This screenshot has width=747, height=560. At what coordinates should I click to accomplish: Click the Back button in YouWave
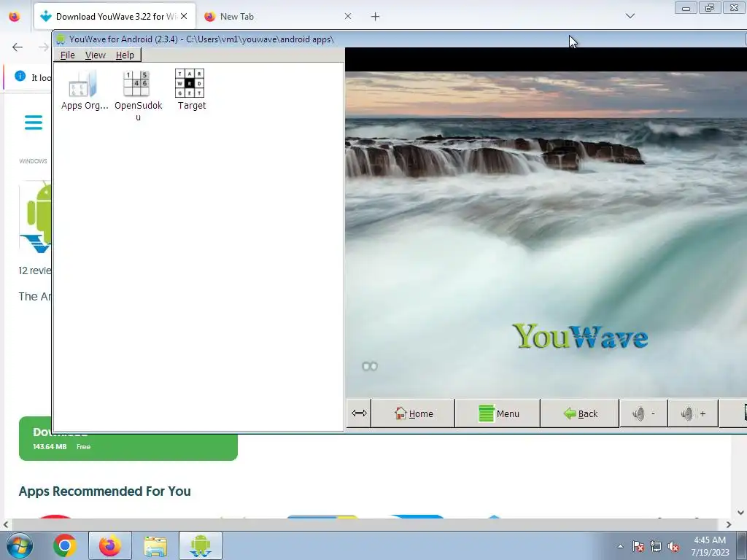580,414
